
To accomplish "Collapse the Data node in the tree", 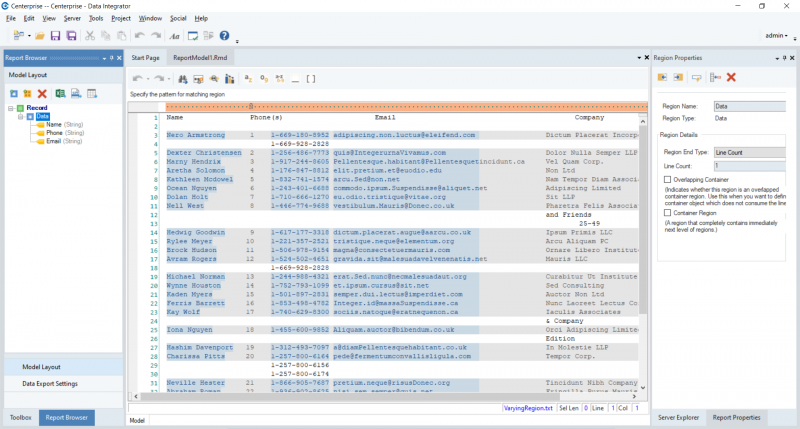I will pyautogui.click(x=20, y=115).
